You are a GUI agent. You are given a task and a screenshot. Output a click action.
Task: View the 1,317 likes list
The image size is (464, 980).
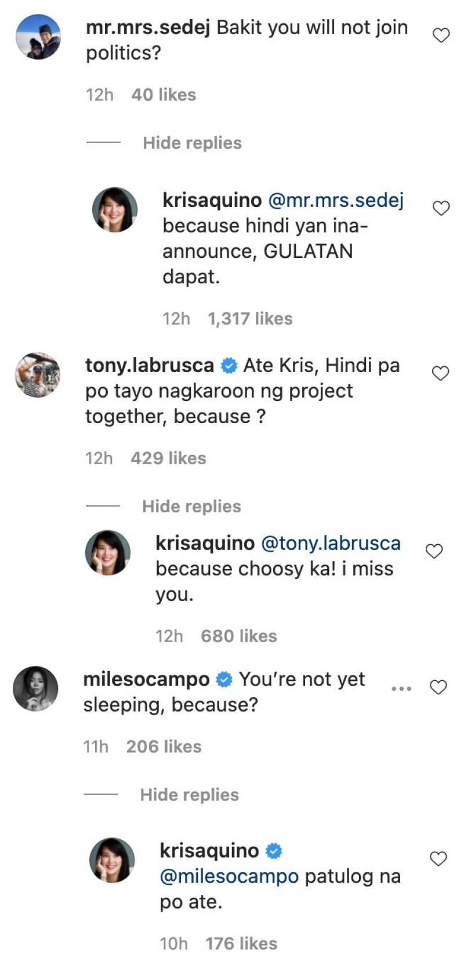click(250, 319)
